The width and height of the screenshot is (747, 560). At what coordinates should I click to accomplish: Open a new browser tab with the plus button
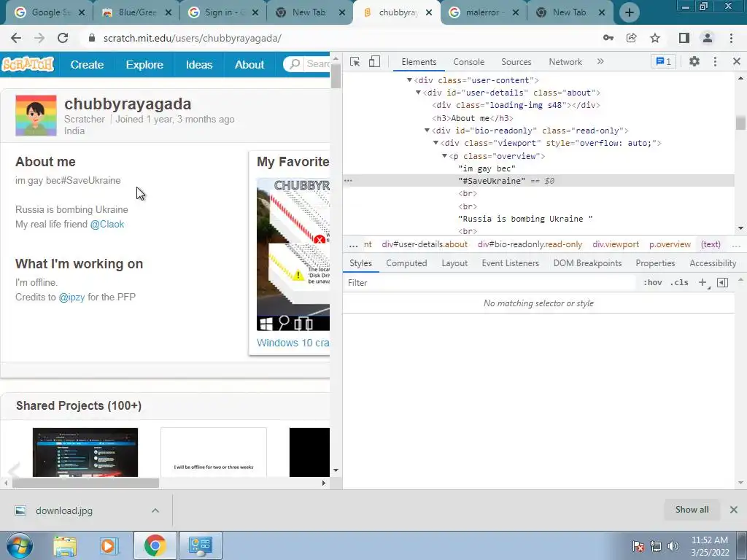tap(630, 13)
